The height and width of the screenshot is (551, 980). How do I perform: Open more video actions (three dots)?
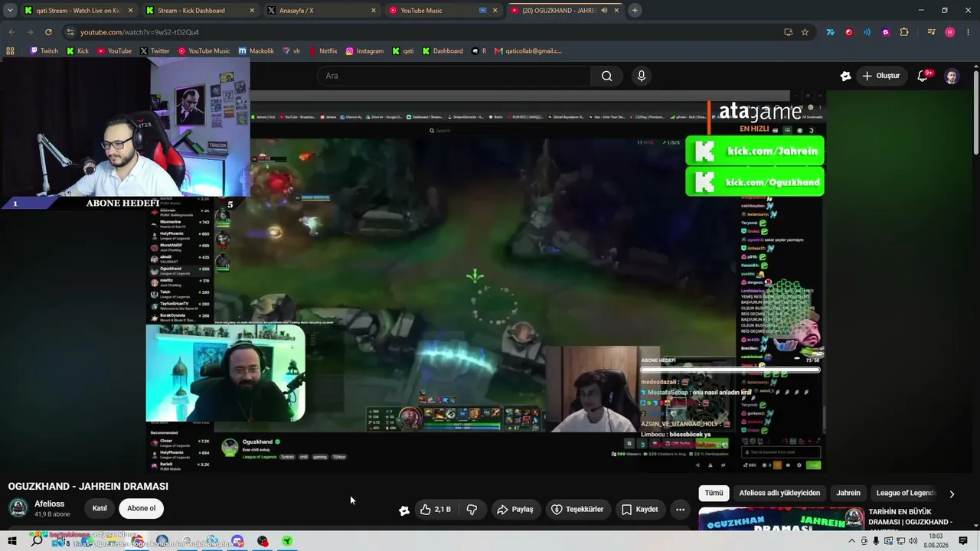coord(680,510)
